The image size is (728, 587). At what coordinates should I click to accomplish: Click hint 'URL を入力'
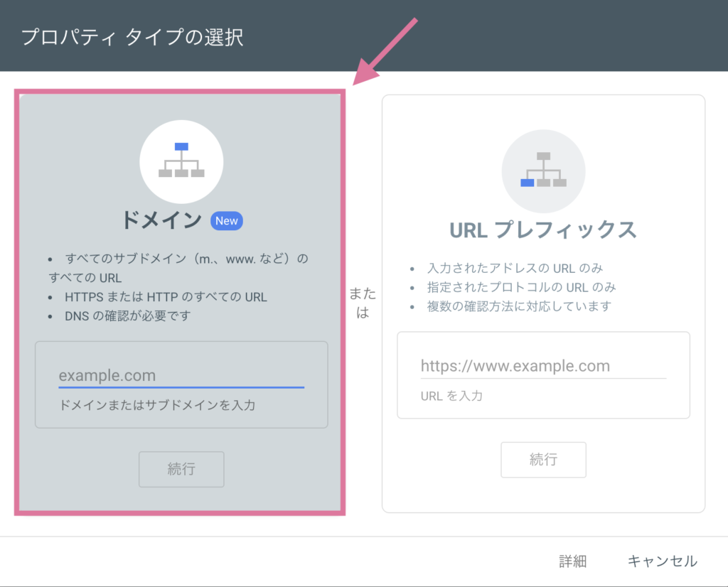(451, 396)
